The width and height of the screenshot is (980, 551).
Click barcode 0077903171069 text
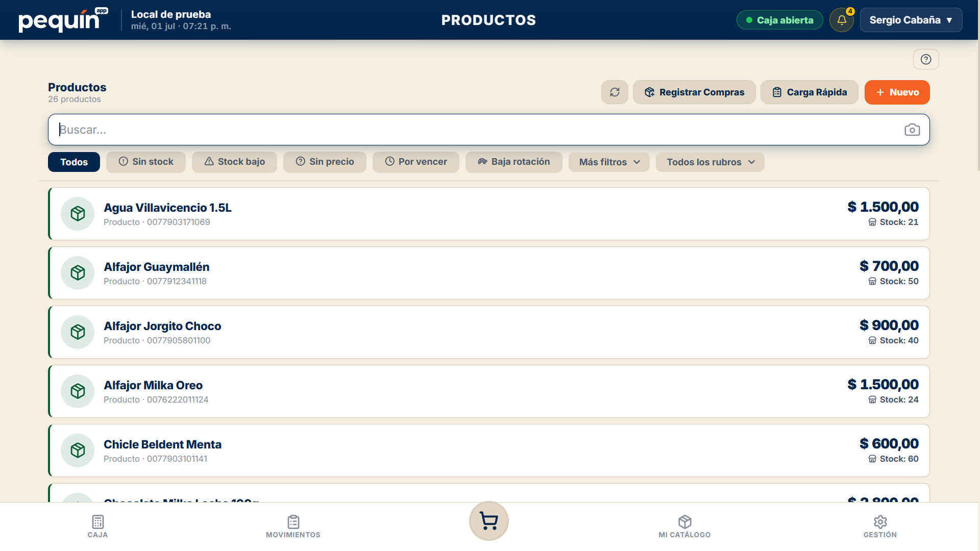(179, 222)
